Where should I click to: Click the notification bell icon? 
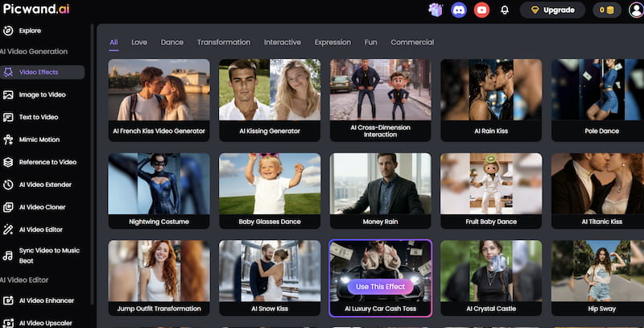[x=505, y=10]
